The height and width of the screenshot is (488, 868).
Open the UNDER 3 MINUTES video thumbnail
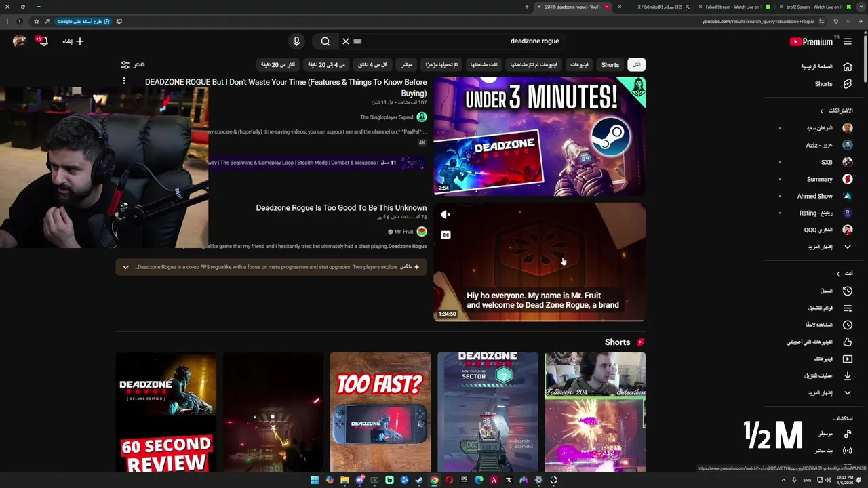[x=540, y=136]
